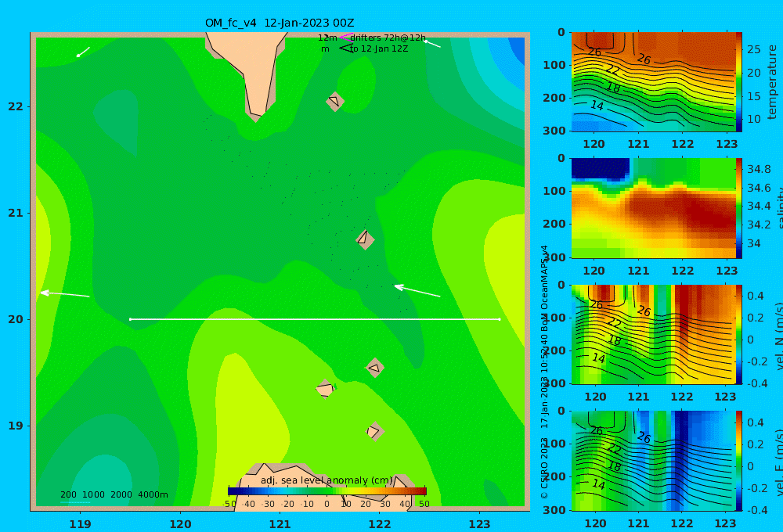783x532 pixels.
Task: Click the 'to 12-Jan 12Z' legend label
Action: (x=378, y=49)
